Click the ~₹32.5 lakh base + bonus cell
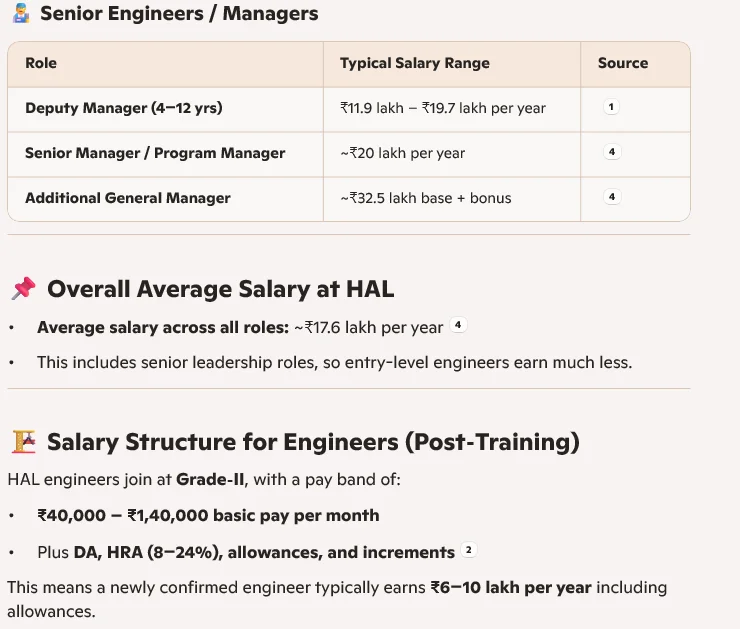740x629 pixels. (x=426, y=198)
